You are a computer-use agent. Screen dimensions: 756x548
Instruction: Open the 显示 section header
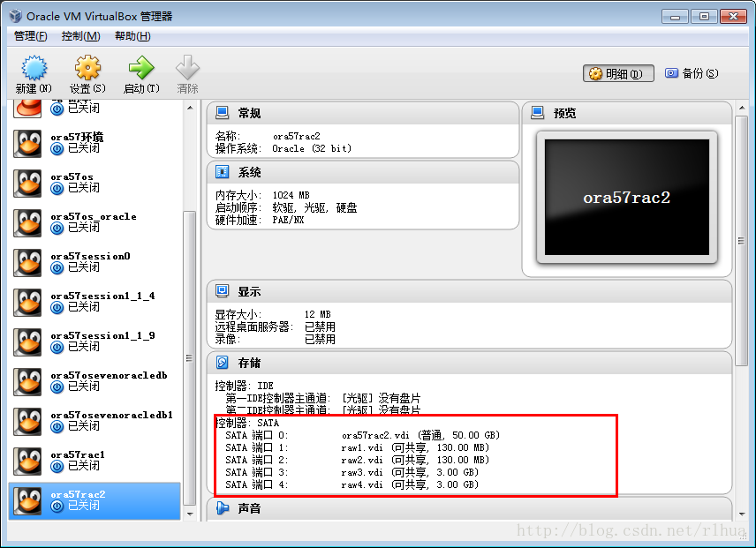(469, 291)
